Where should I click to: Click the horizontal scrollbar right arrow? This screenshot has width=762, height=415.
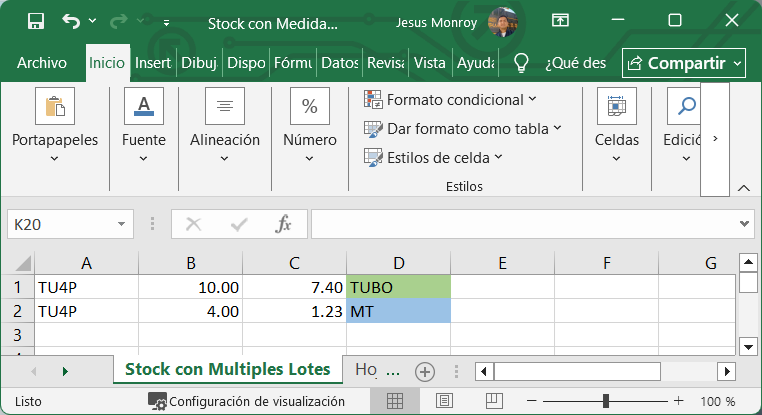tap(727, 372)
